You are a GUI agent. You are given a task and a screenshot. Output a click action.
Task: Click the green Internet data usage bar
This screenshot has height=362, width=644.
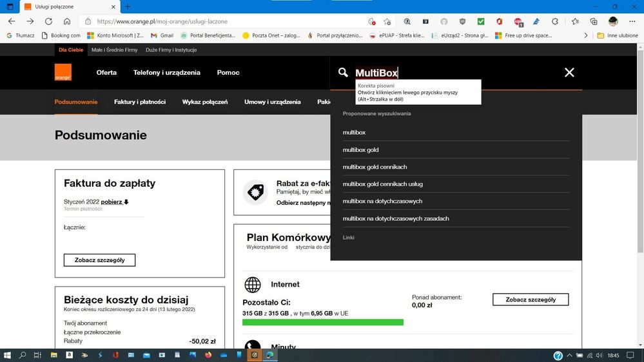click(322, 322)
